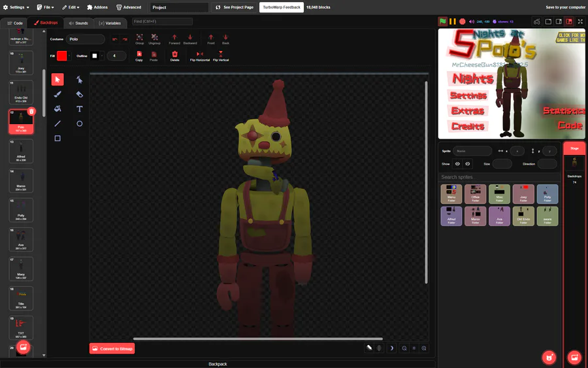
Task: Click Save to your computer
Action: (566, 7)
